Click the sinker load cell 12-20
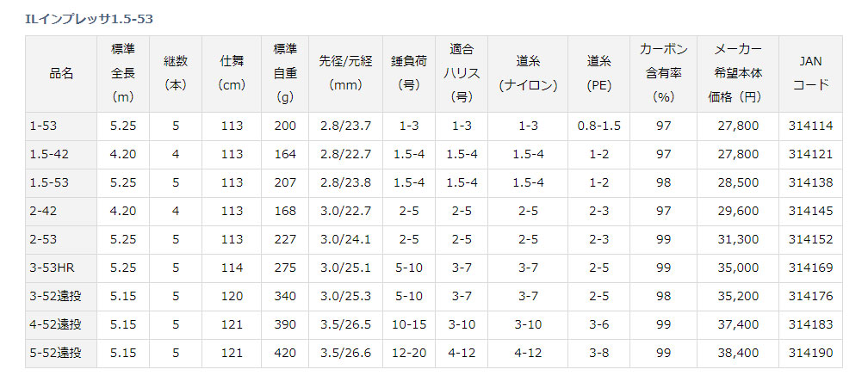Image resolution: width=868 pixels, height=388 pixels. click(x=410, y=353)
